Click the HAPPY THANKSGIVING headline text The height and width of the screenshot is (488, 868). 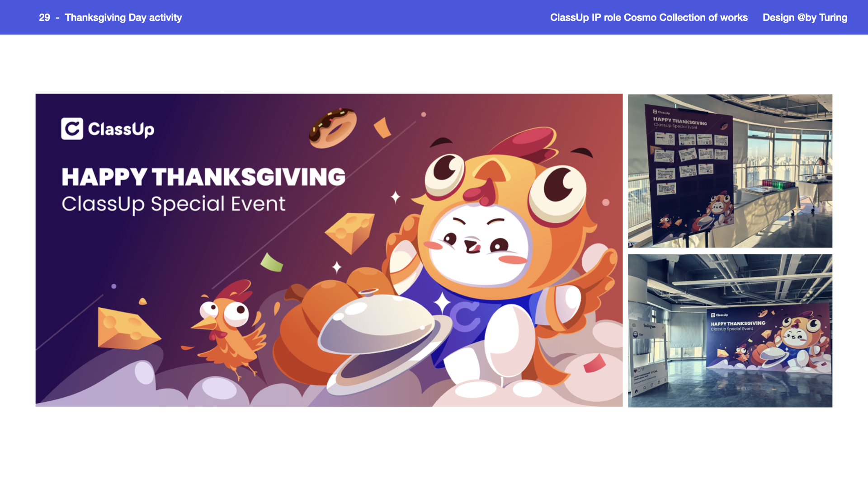pos(203,177)
